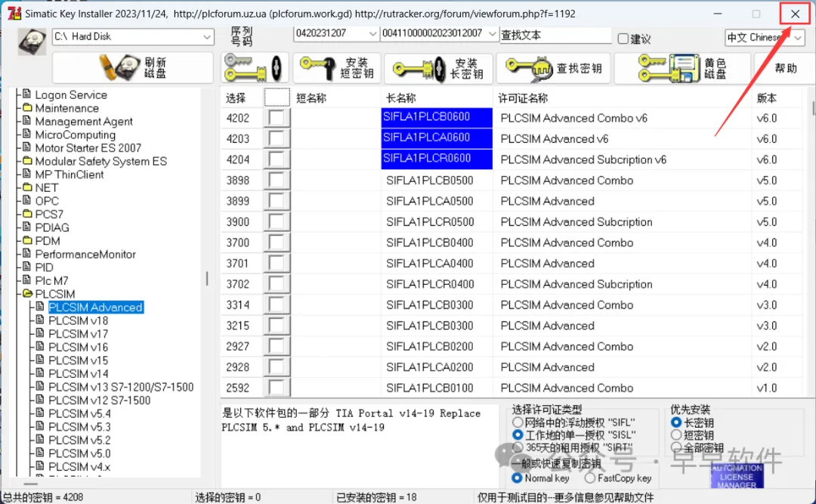
Task: Tick the checkbox for row 3700
Action: click(277, 243)
